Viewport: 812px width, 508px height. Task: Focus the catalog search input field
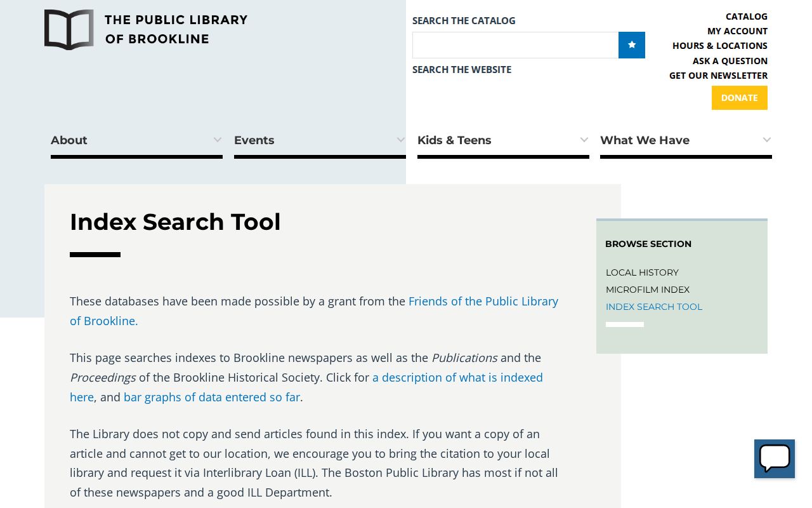pos(515,45)
